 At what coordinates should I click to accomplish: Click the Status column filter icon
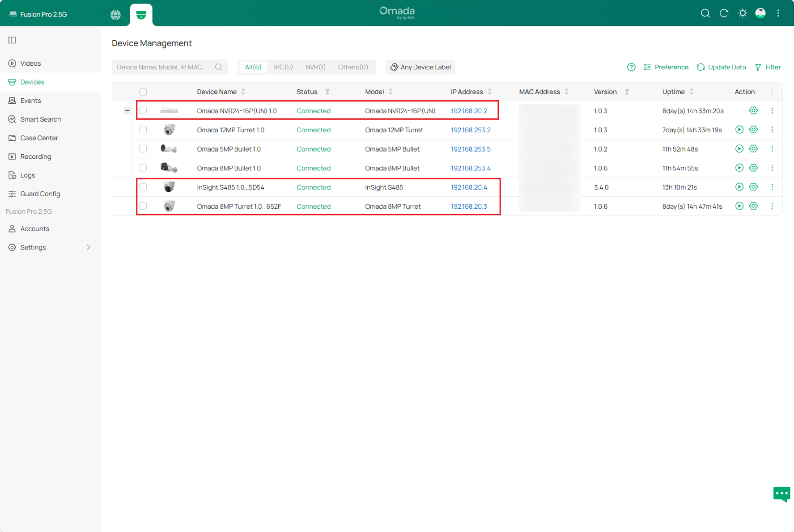(x=327, y=92)
